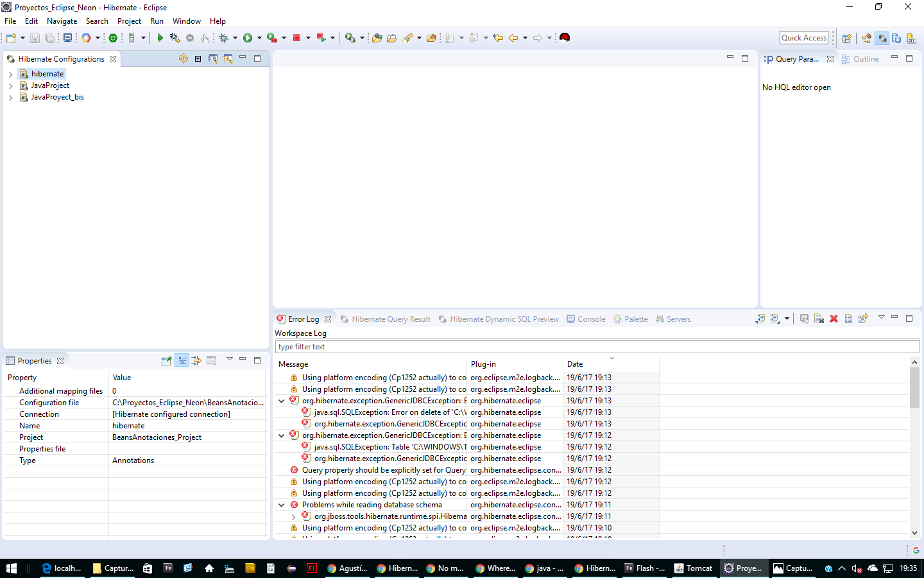Toggle Show Advanced Properties icon
Viewport: 924px width, 578px height.
click(x=196, y=360)
